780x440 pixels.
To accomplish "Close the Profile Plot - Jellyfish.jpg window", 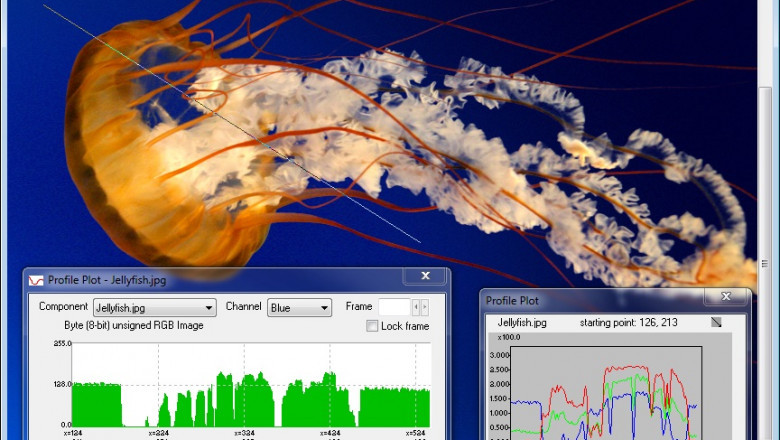I will (425, 275).
